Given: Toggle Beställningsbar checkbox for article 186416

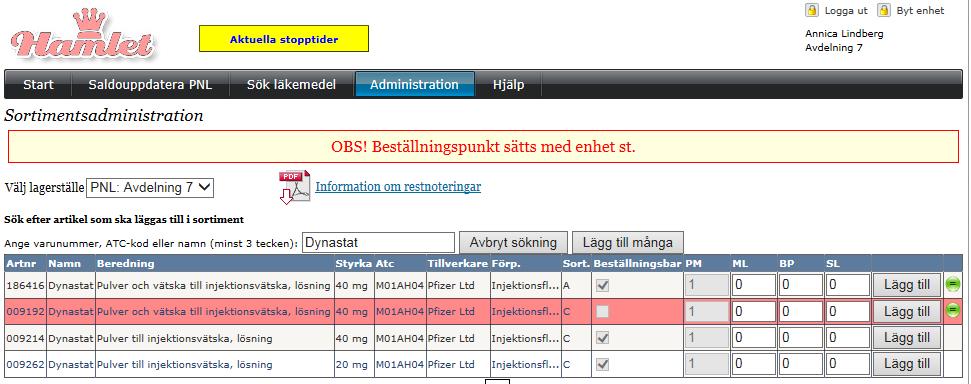Looking at the screenshot, I should (602, 286).
